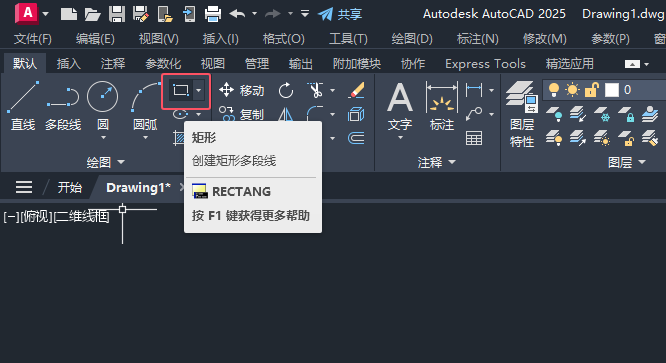Open the Fillet dropdown arrow
Viewport: 666px width, 363px height.
333,114
